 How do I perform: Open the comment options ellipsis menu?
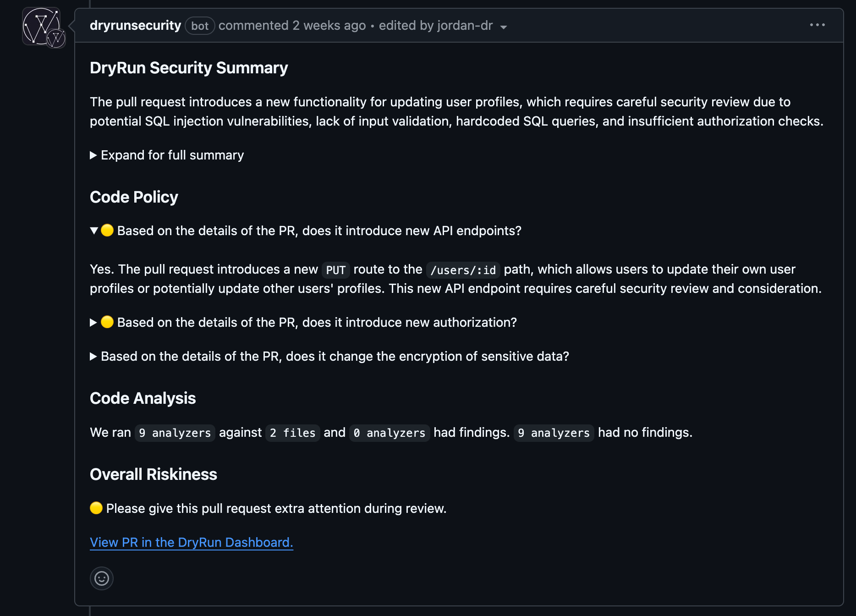coord(817,25)
